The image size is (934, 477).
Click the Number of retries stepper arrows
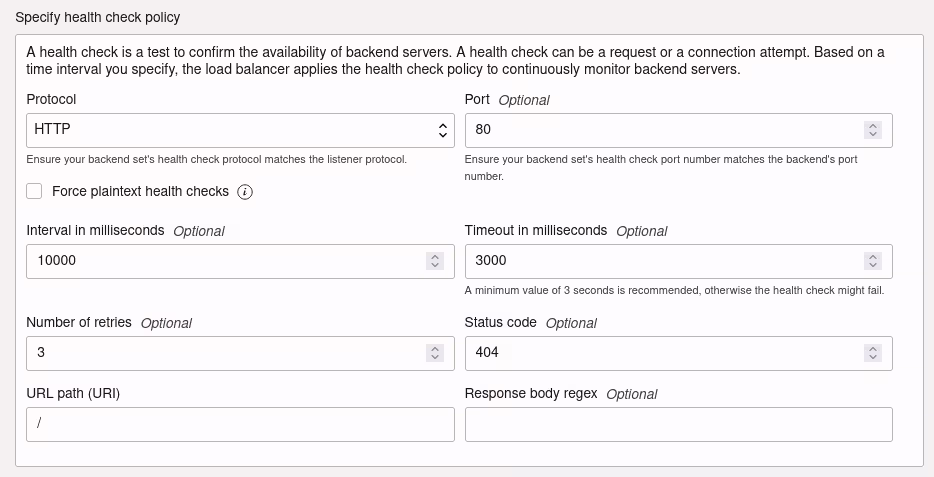435,353
